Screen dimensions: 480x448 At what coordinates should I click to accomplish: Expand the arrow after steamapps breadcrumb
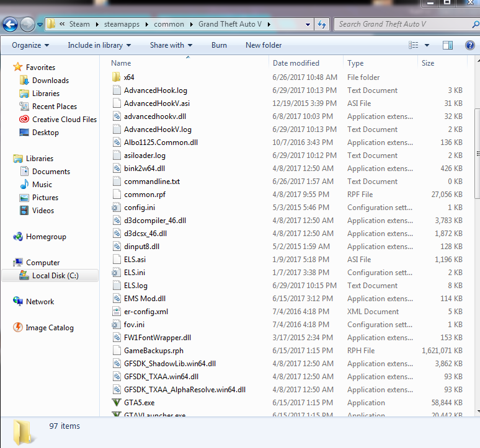pyautogui.click(x=146, y=24)
